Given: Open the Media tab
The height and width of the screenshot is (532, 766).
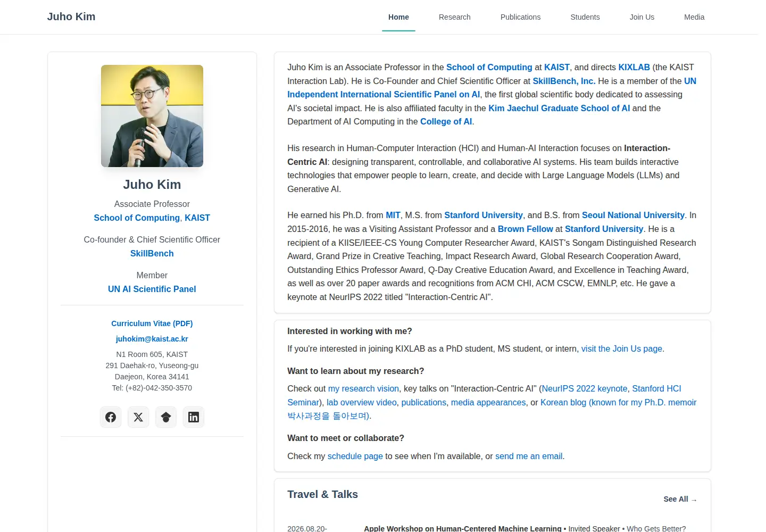Looking at the screenshot, I should 694,17.
